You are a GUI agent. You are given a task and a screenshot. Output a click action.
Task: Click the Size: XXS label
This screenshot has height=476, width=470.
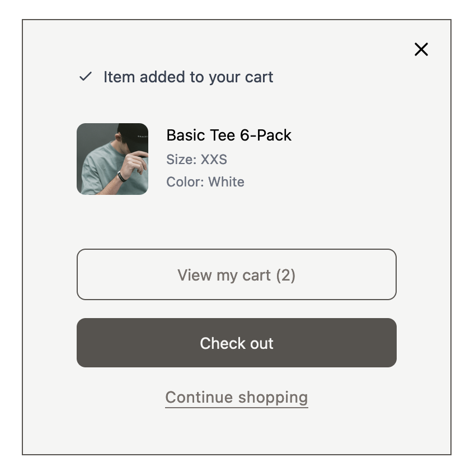coord(196,160)
